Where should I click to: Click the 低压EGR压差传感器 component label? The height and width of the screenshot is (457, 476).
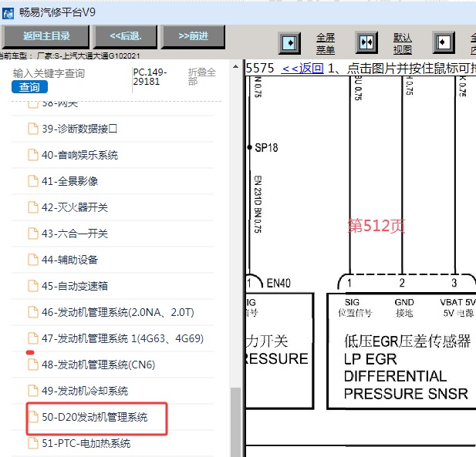pyautogui.click(x=407, y=341)
